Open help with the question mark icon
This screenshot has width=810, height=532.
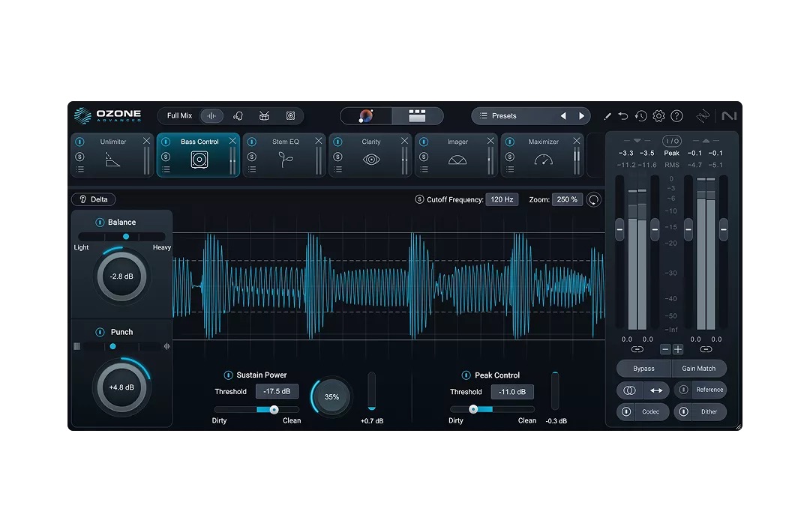(676, 116)
